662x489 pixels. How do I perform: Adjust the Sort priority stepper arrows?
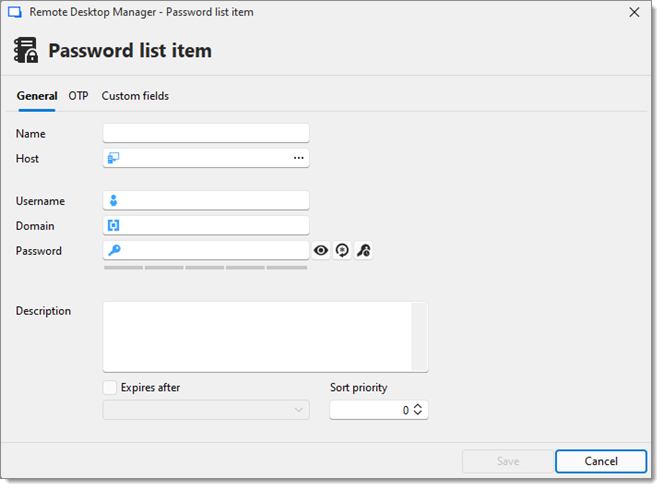click(x=418, y=410)
